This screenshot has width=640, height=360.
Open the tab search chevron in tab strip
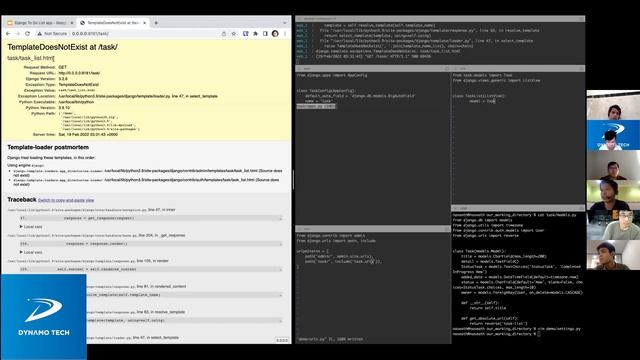pyautogui.click(x=285, y=23)
